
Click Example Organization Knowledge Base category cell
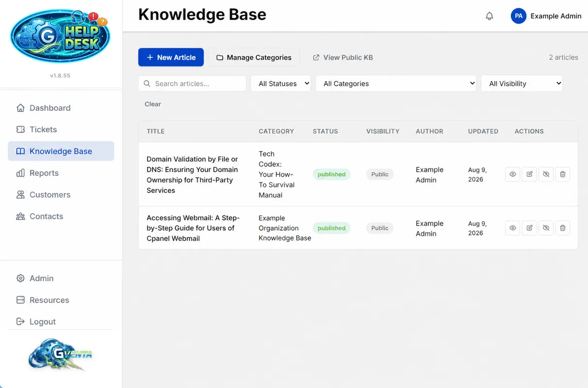285,228
